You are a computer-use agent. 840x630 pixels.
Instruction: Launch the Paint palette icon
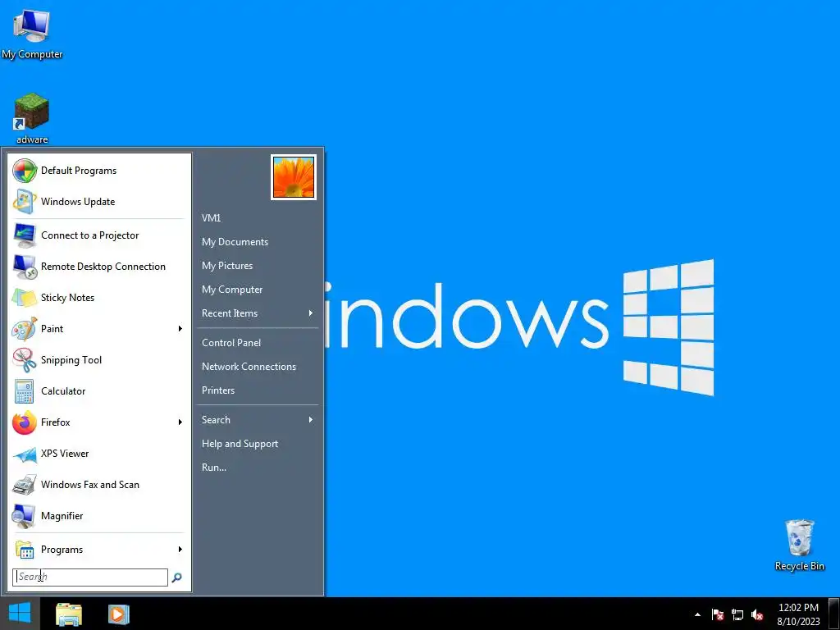25,329
